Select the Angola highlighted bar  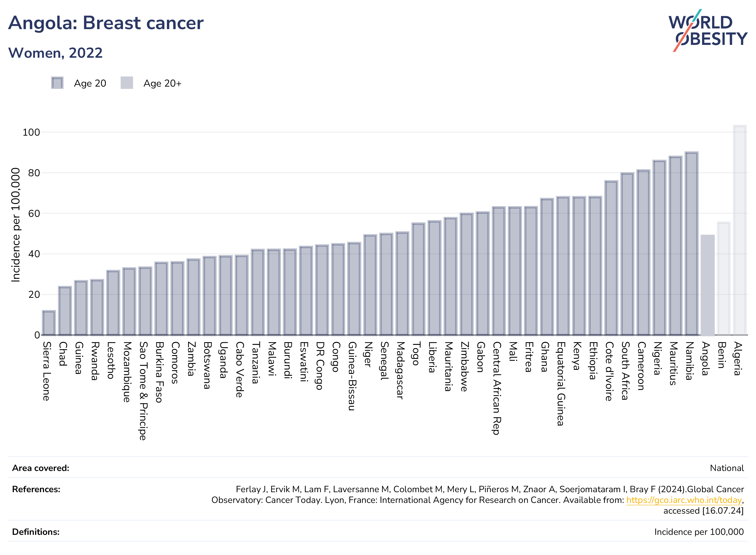pyautogui.click(x=708, y=285)
